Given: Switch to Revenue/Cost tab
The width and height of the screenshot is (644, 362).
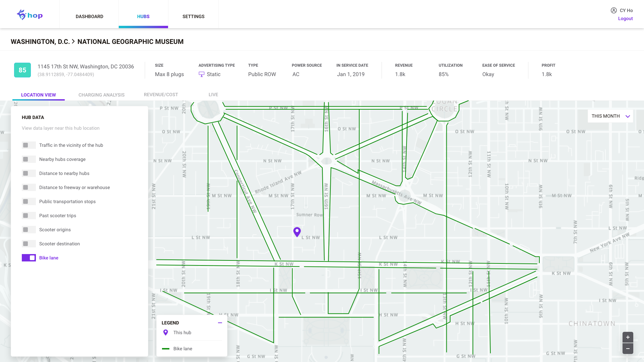Looking at the screenshot, I should tap(161, 95).
